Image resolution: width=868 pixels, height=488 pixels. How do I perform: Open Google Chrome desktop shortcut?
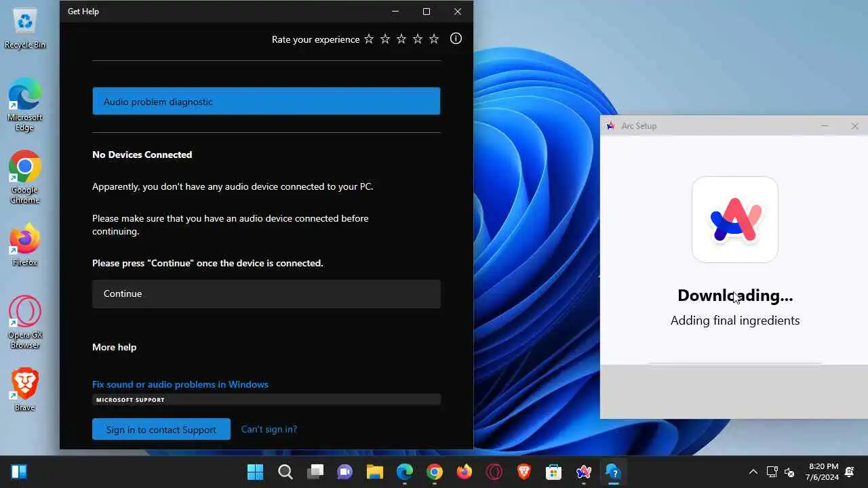tap(25, 177)
